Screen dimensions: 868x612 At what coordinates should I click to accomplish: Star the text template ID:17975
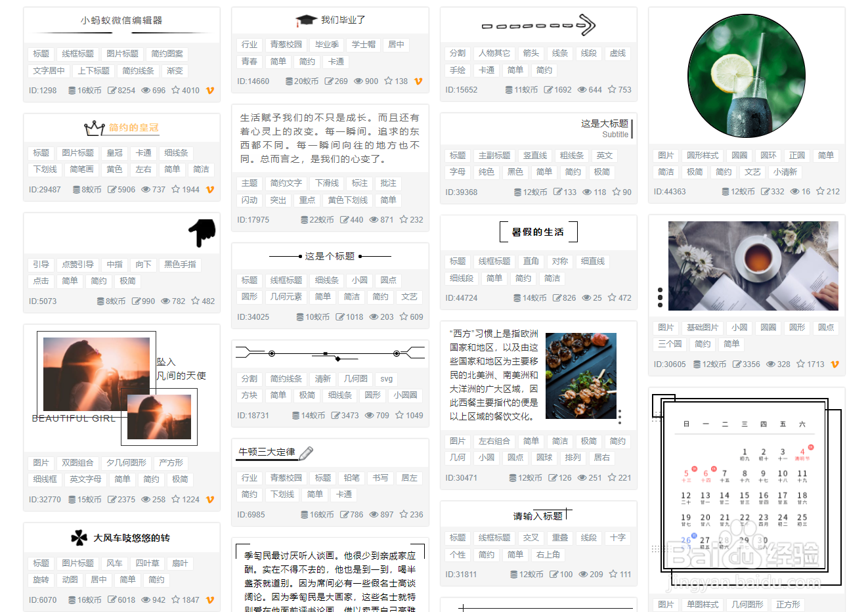[404, 219]
